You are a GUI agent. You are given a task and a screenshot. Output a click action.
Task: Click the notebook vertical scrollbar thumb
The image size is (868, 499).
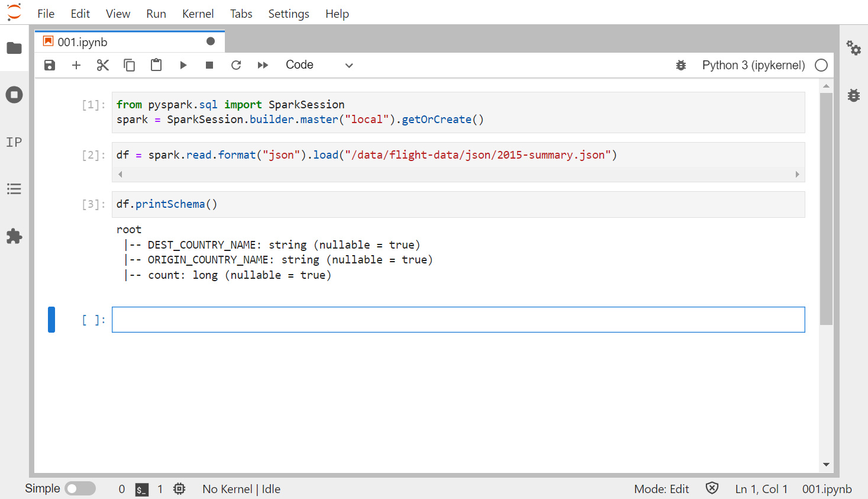point(826,208)
